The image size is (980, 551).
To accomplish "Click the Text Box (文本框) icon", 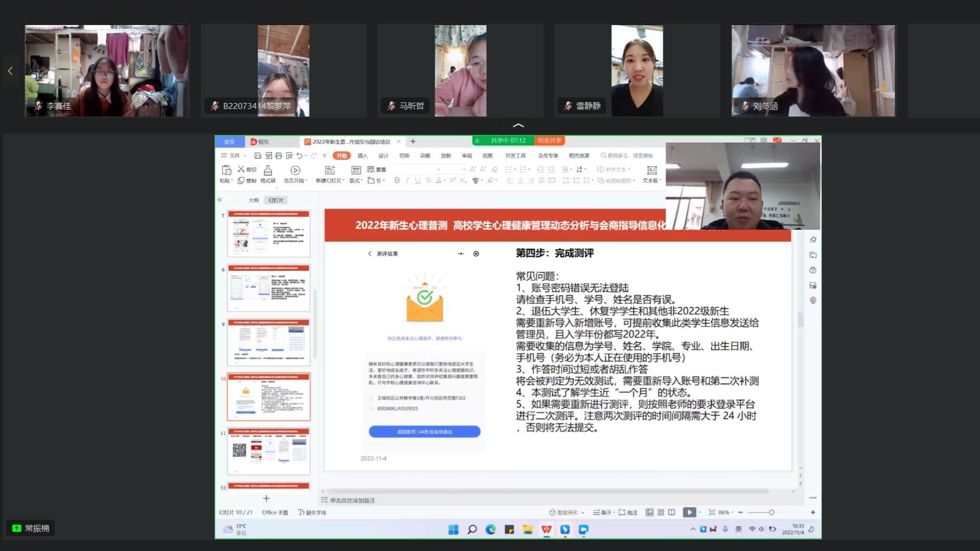I will coord(652,171).
